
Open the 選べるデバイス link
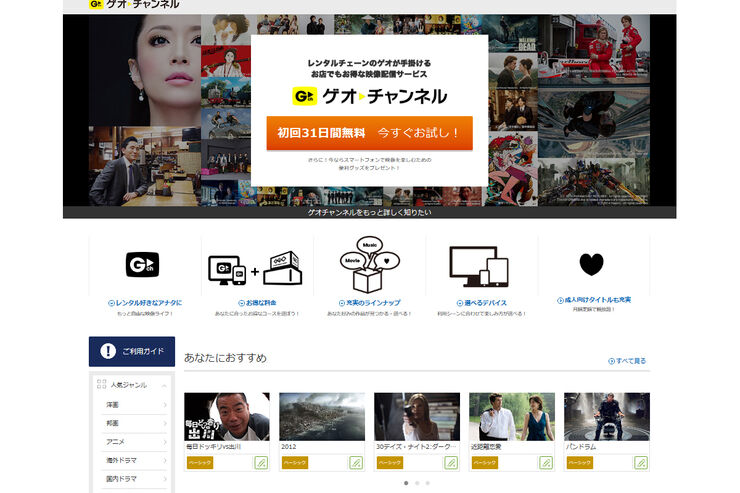(485, 303)
